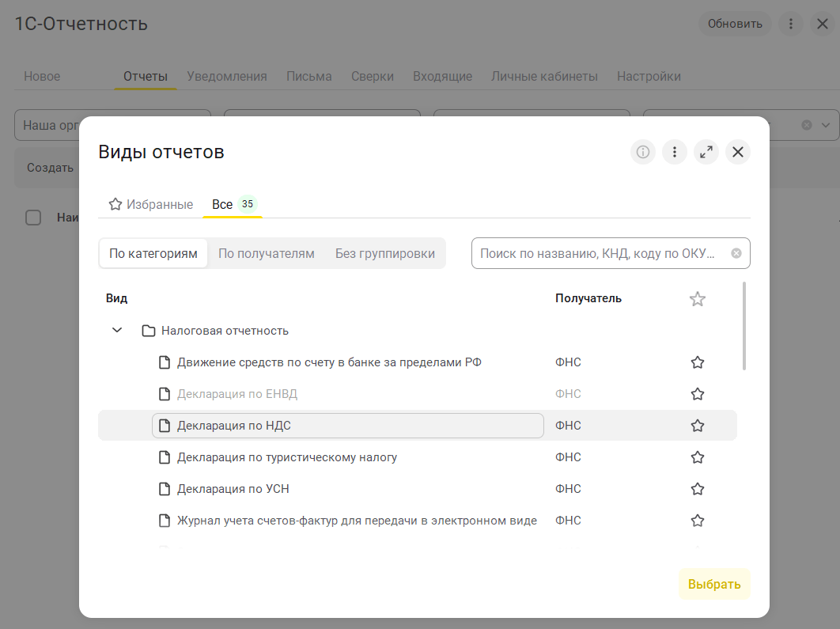The width and height of the screenshot is (840, 629).
Task: Click the vertical scrollbar of the report list
Action: click(744, 326)
